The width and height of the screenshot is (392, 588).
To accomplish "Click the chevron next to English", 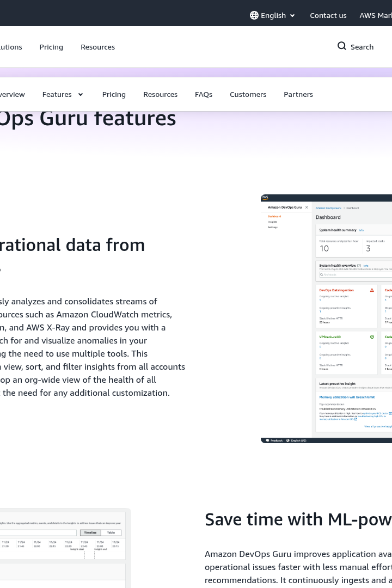I will (x=292, y=16).
